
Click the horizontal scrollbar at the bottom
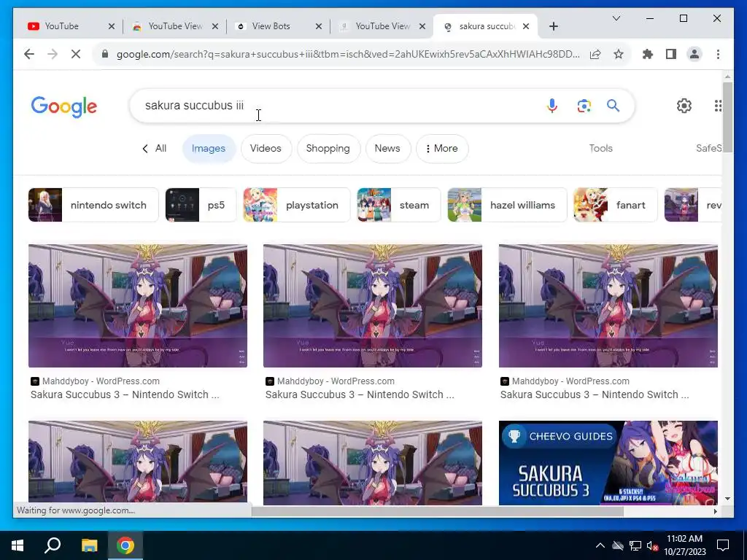[438, 511]
